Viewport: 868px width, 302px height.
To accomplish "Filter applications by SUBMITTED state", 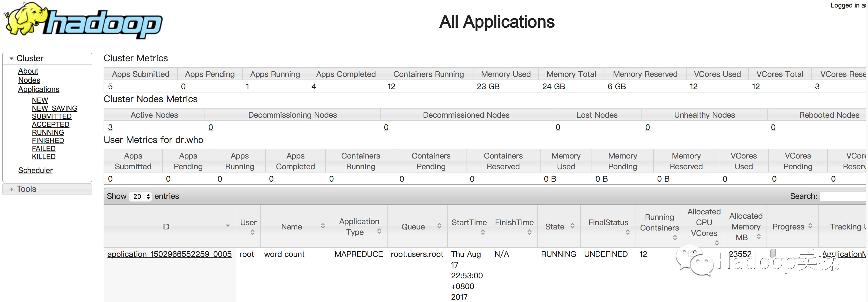I will click(52, 116).
